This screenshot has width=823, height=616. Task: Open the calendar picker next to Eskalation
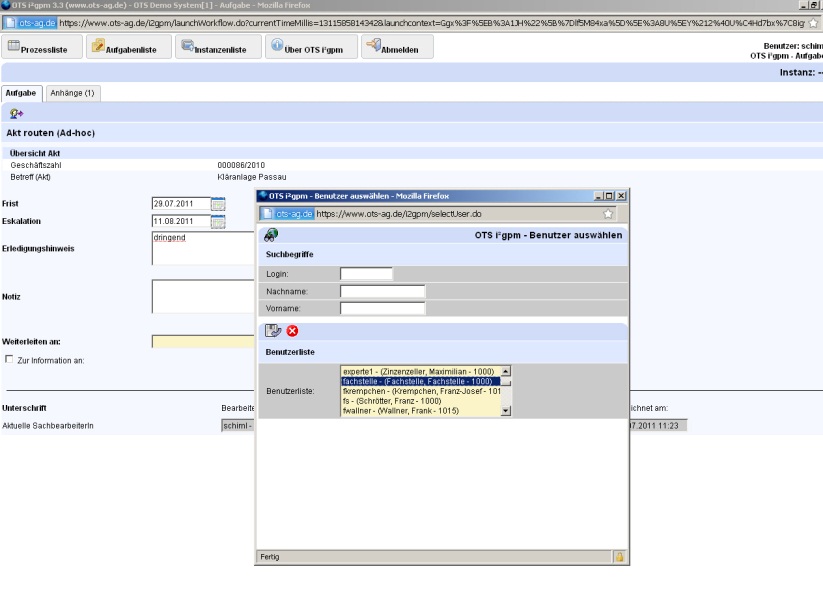coord(218,221)
